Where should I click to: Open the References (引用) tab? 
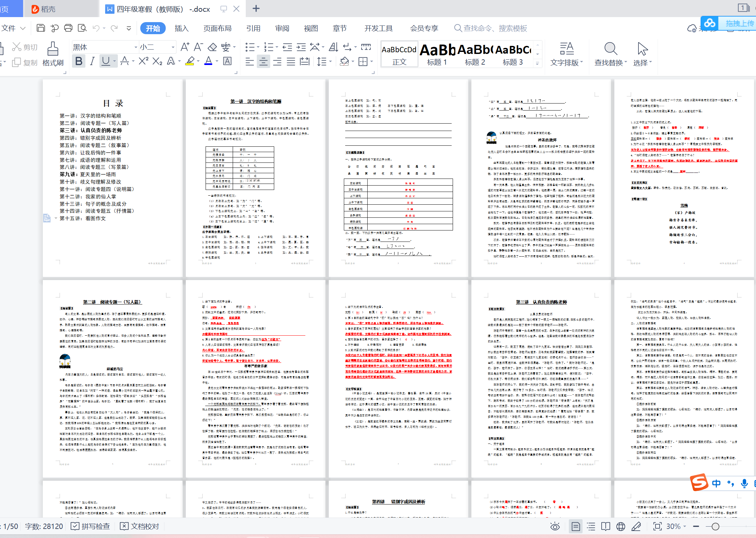coord(253,28)
